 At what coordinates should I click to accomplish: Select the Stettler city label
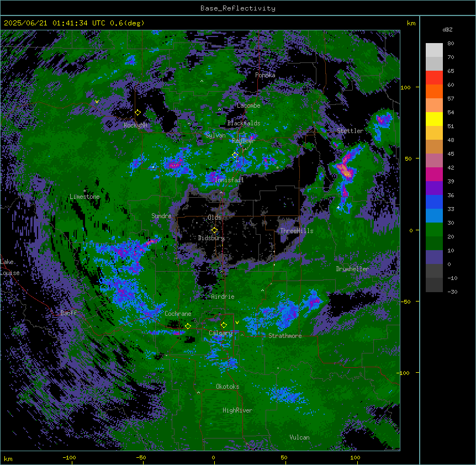pyautogui.click(x=350, y=131)
